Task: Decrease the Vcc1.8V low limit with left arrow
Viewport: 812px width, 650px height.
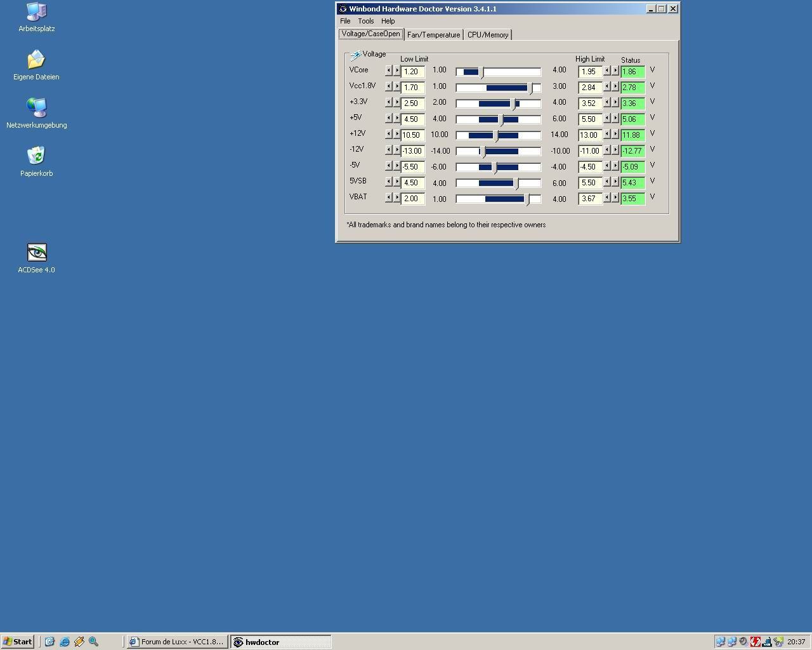Action: pos(388,86)
